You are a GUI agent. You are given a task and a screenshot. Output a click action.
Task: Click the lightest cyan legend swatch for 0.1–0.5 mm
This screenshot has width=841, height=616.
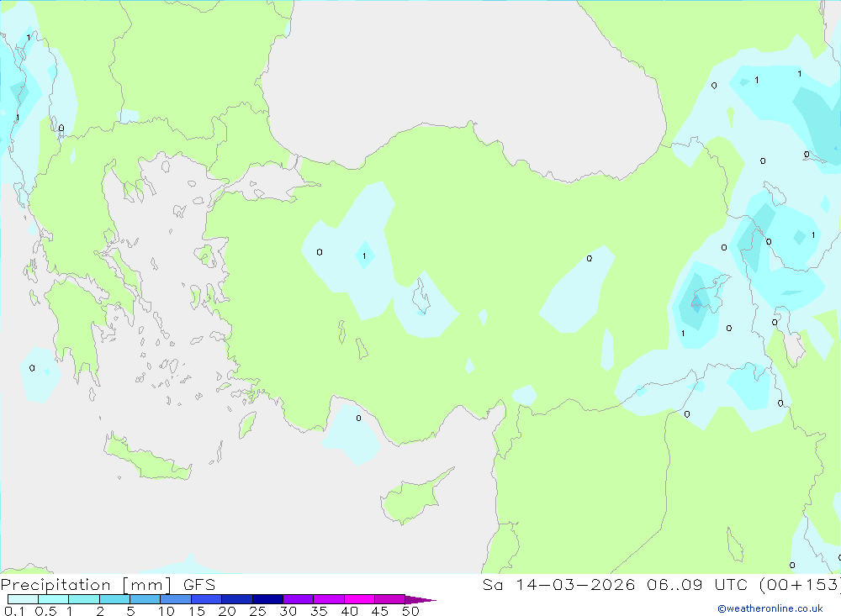[23, 599]
